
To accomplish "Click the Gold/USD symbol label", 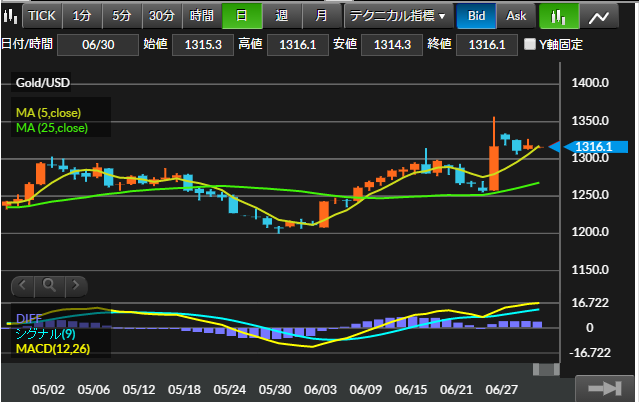I will click(x=42, y=83).
